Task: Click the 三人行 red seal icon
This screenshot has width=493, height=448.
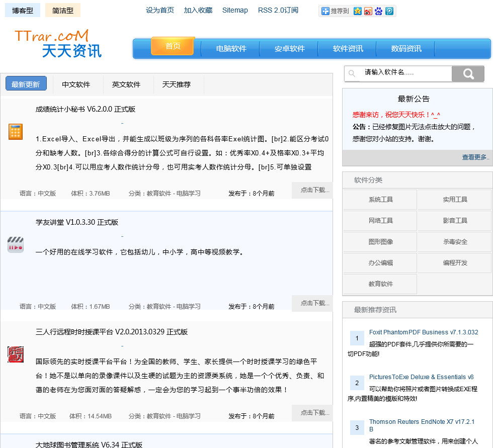Action: coord(16,354)
